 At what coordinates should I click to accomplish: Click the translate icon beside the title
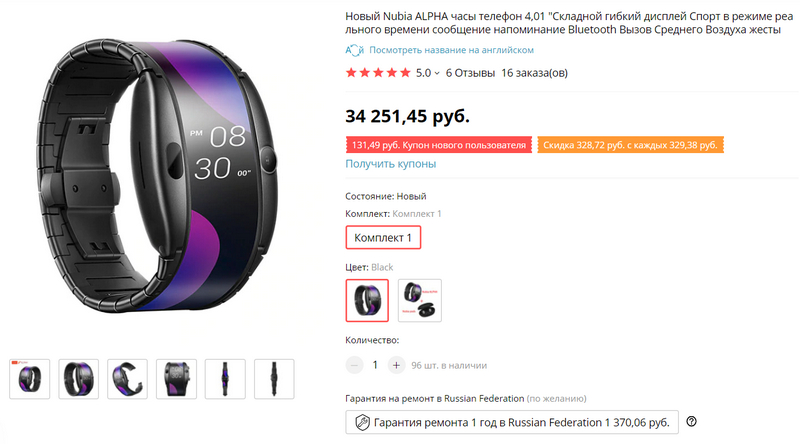click(354, 50)
